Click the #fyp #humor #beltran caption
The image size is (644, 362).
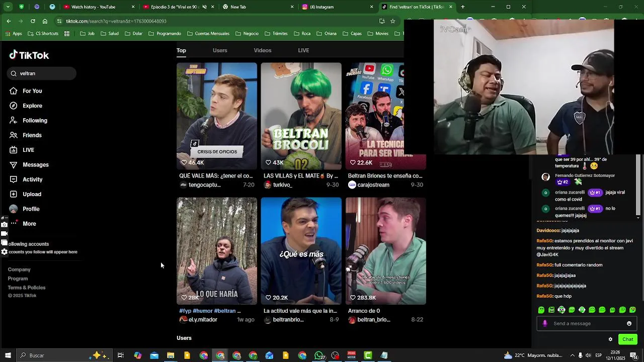click(210, 311)
